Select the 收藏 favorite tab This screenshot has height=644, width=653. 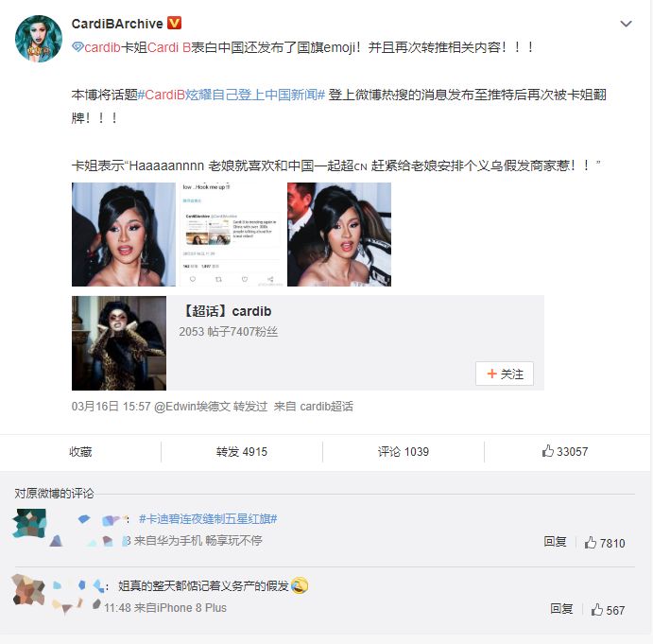click(80, 452)
